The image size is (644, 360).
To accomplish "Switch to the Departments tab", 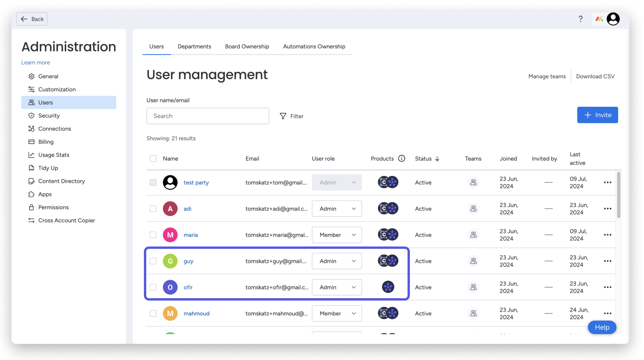I will (194, 46).
